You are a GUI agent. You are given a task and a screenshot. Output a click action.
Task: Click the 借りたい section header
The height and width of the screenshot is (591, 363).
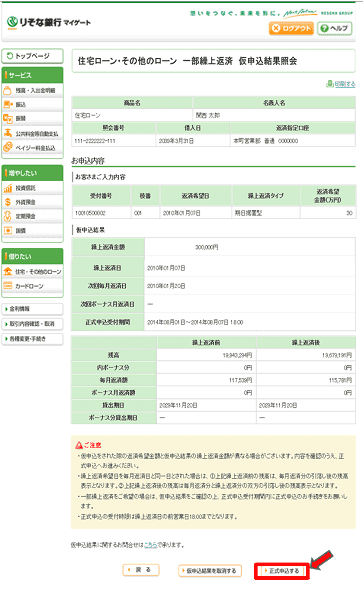coord(32,256)
